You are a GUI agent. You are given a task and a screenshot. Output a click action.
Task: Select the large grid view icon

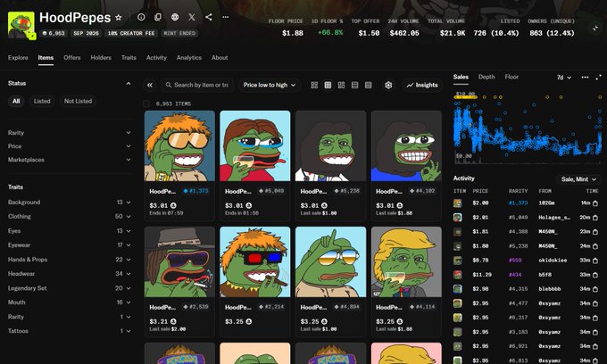point(314,85)
